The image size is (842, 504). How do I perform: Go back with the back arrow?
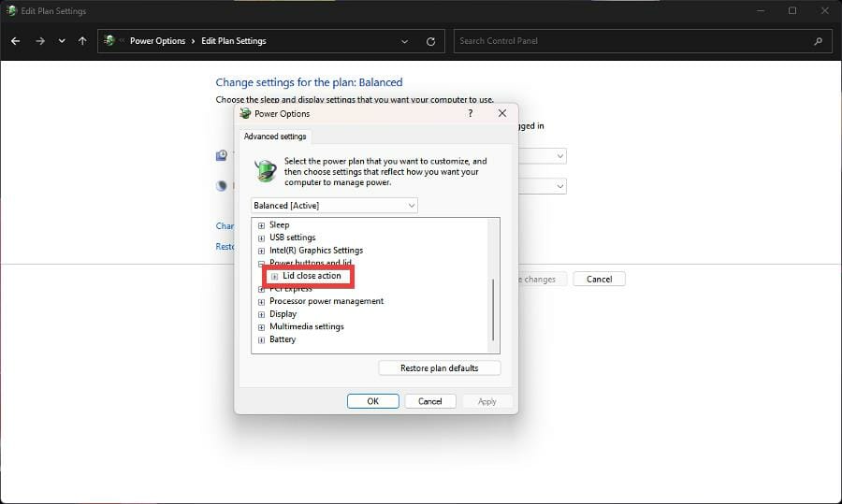[16, 41]
